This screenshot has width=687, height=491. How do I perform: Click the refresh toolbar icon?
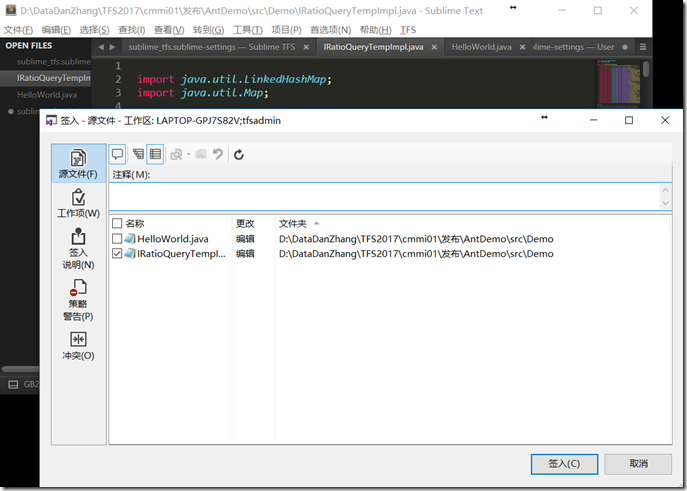pyautogui.click(x=239, y=155)
